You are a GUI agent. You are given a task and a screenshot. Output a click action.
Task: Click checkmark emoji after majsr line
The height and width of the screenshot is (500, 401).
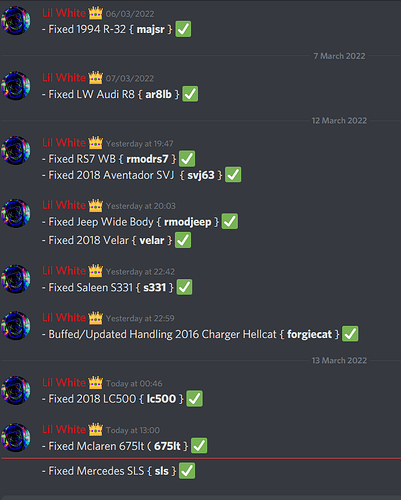click(183, 29)
